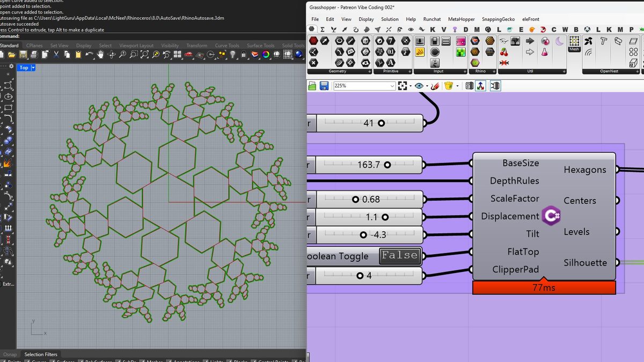Click the tree silhouette icon in Util panel
The image size is (644, 362).
[x=515, y=41]
